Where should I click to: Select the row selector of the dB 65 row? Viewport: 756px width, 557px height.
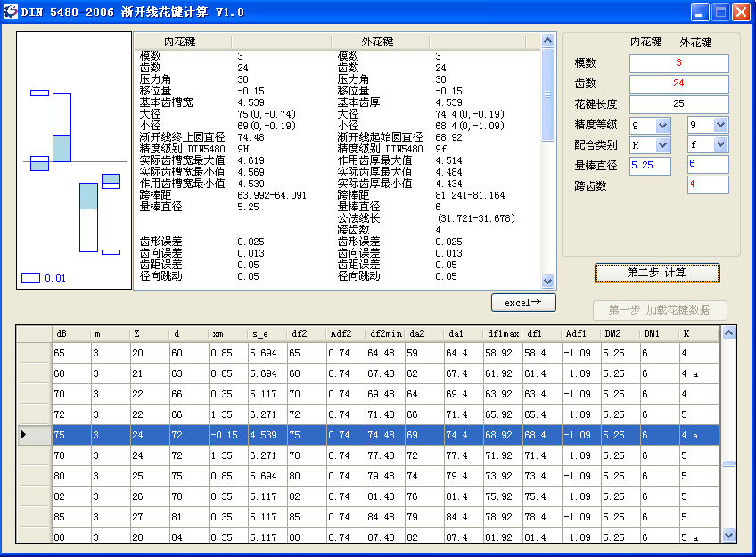(x=34, y=353)
